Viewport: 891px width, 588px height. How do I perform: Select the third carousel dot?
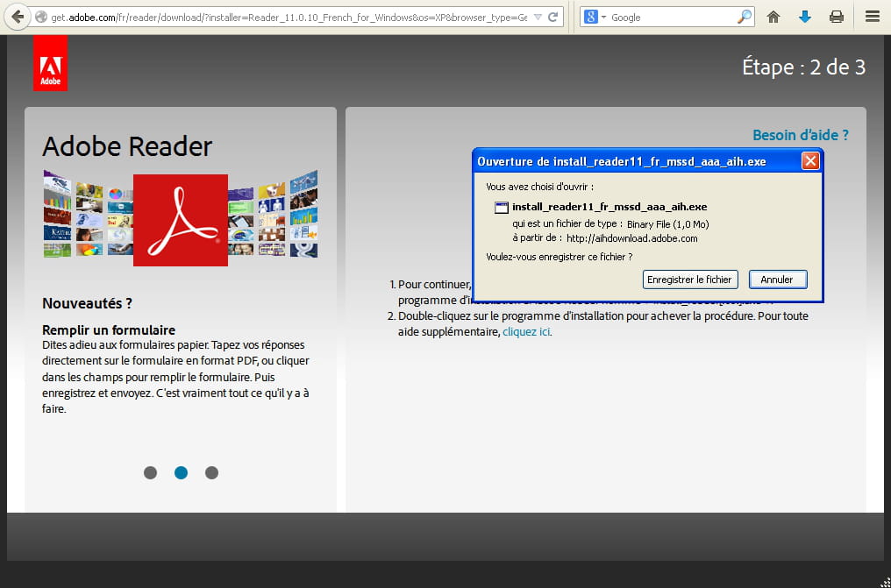point(211,473)
